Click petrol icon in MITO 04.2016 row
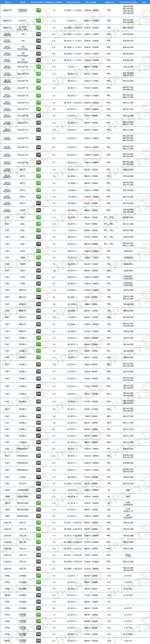 click(x=38, y=176)
